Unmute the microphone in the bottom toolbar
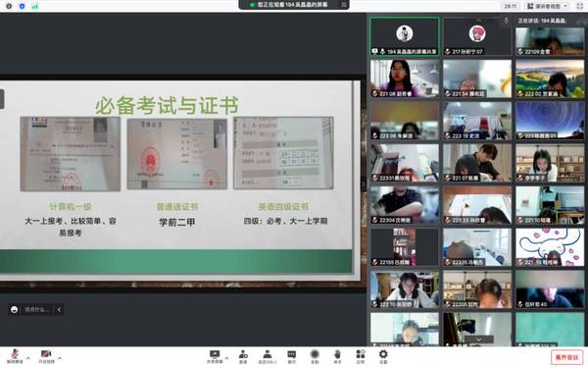 [x=15, y=356]
